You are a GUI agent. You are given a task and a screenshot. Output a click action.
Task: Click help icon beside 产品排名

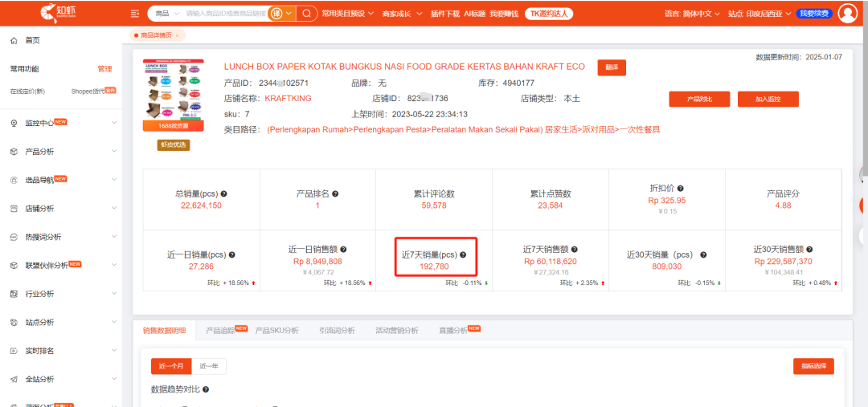pos(335,194)
